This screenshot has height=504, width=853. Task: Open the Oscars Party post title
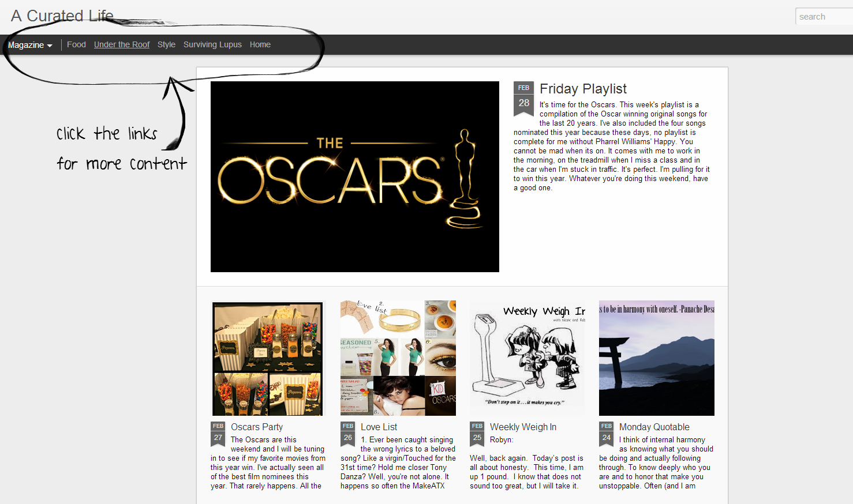pyautogui.click(x=257, y=427)
